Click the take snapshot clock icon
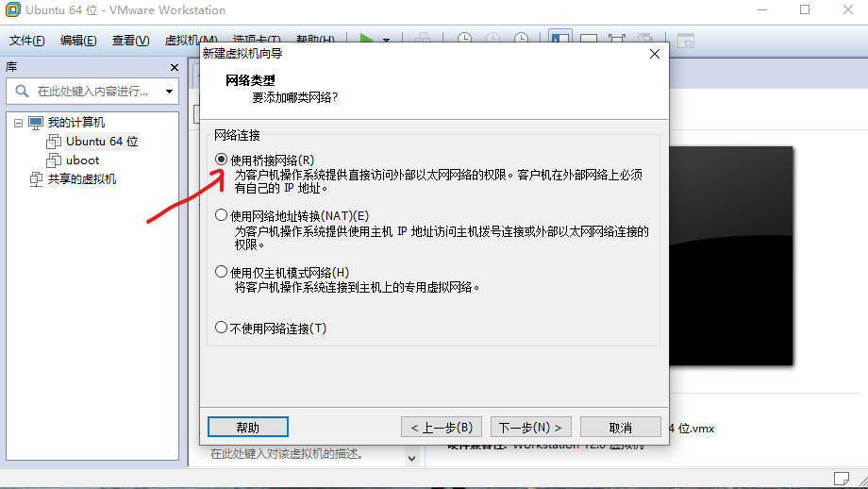 point(464,39)
